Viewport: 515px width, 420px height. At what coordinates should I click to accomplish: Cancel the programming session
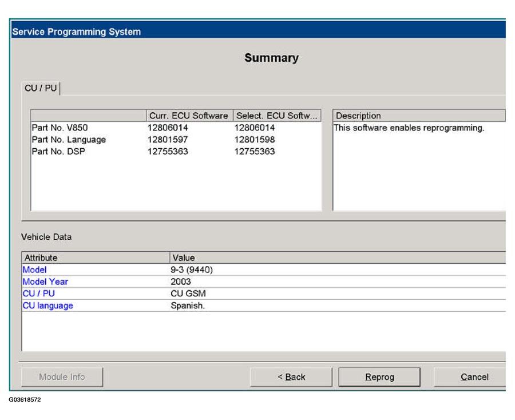coord(470,377)
